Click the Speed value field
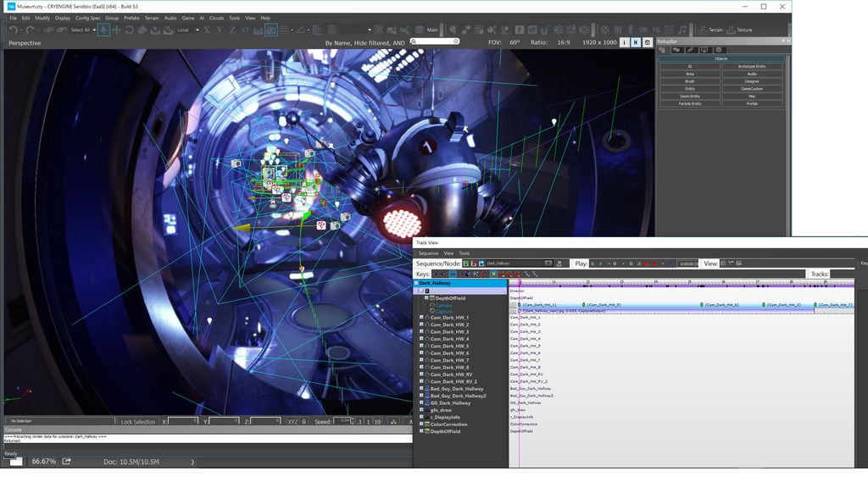 [x=342, y=421]
